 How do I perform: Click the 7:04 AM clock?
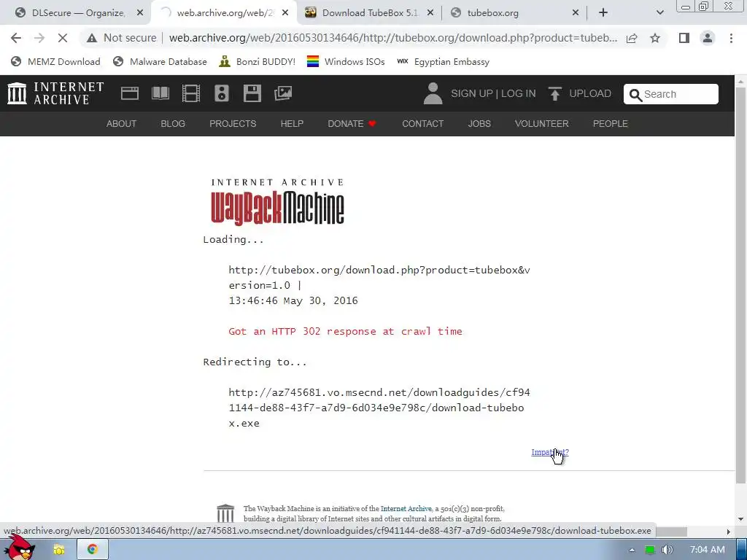coord(708,550)
